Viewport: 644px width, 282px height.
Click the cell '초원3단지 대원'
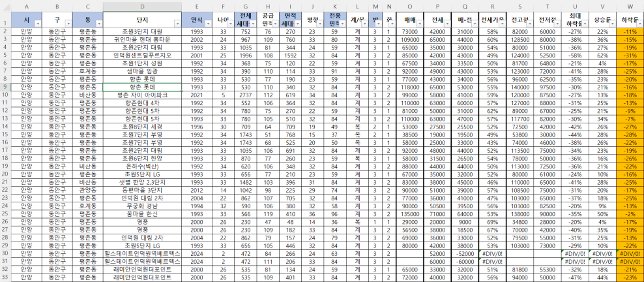(142, 31)
